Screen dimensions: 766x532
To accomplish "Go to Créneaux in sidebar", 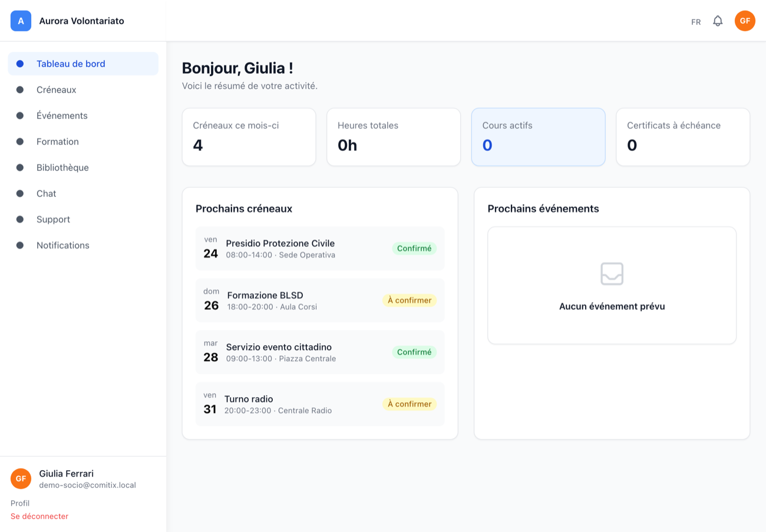I will (83, 90).
